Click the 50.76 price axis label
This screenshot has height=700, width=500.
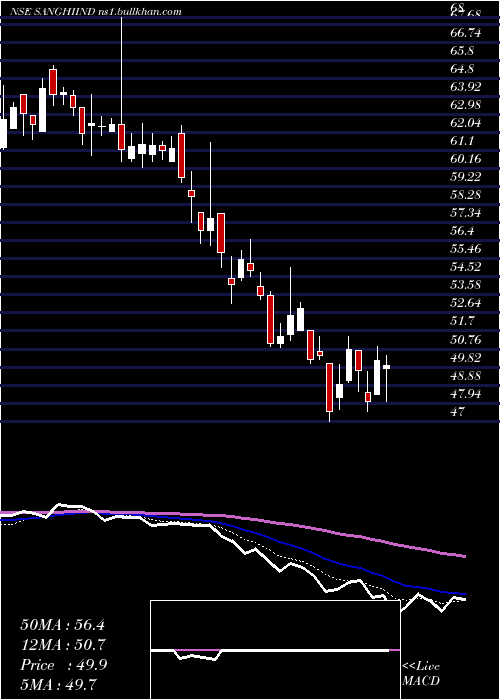pos(466,340)
